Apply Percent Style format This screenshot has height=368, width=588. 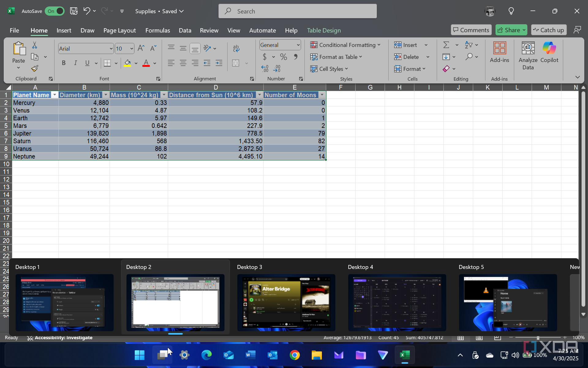[284, 57]
